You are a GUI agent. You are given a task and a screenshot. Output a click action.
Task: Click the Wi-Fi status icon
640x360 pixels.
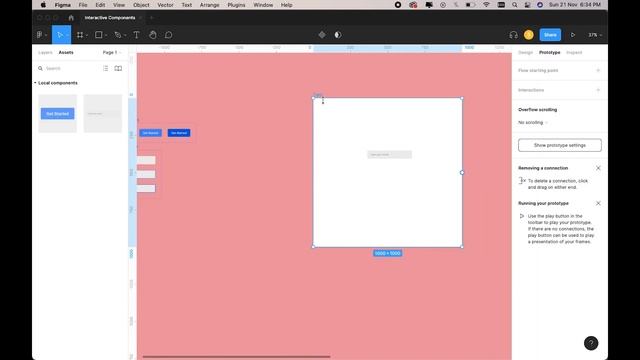486,5
